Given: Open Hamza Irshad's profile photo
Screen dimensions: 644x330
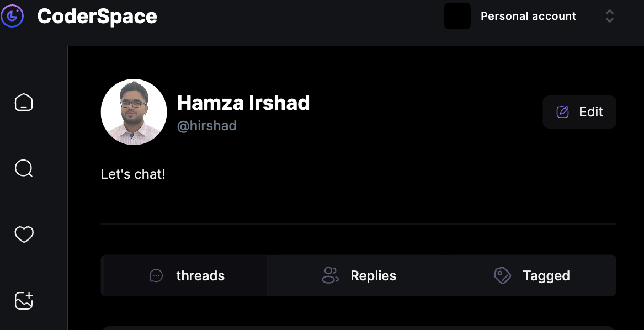Looking at the screenshot, I should pos(134,112).
